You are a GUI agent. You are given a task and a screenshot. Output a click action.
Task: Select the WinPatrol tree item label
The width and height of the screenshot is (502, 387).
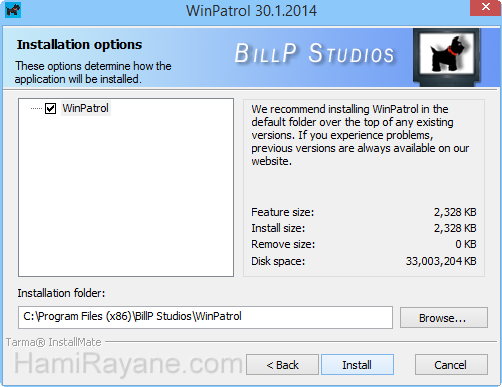tap(86, 108)
